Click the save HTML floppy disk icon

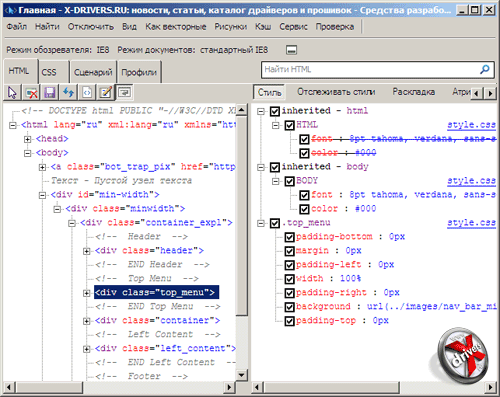pos(50,92)
